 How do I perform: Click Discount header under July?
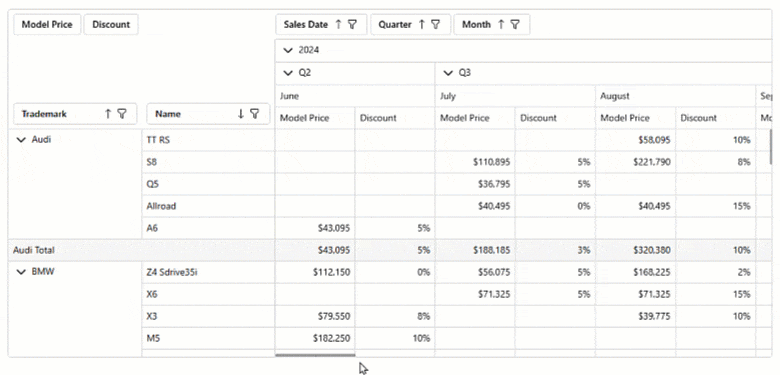click(x=555, y=118)
